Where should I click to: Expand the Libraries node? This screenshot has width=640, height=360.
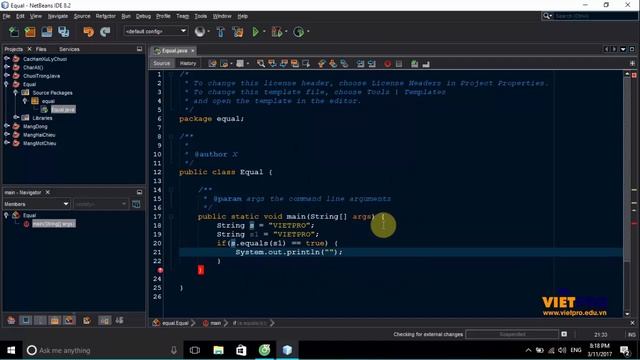(x=16, y=118)
